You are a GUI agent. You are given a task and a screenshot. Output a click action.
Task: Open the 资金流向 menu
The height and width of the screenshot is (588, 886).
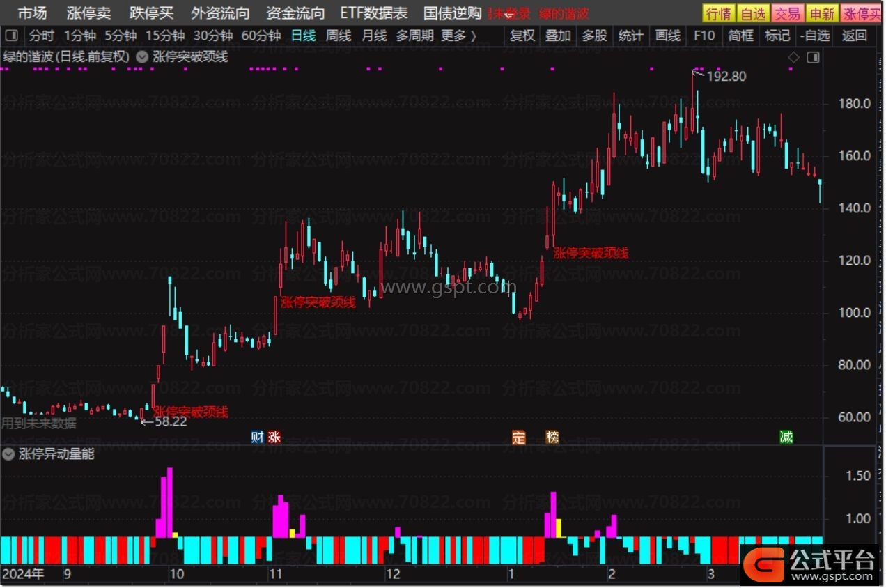[x=295, y=13]
